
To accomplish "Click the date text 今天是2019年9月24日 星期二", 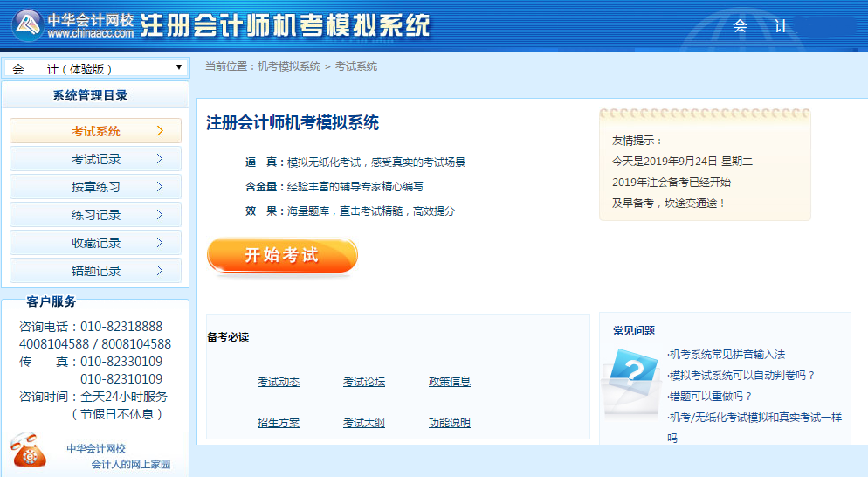I will pos(682,162).
